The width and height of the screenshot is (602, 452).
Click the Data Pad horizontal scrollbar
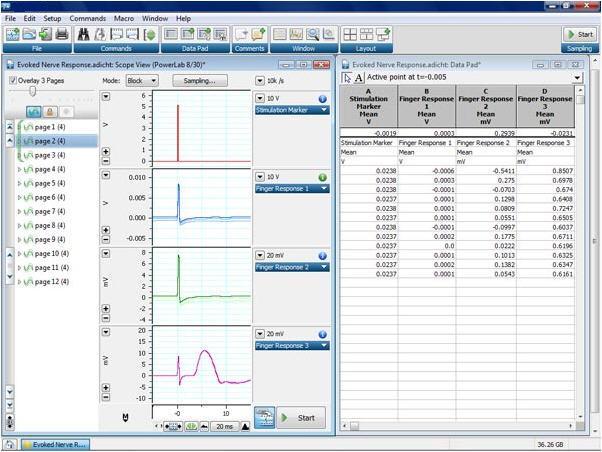[x=456, y=426]
